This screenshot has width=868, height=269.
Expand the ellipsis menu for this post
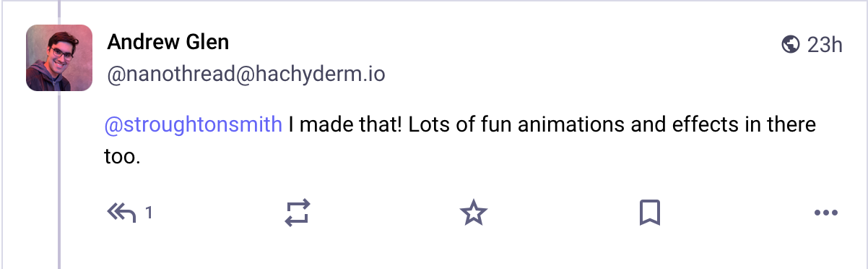coord(825,213)
